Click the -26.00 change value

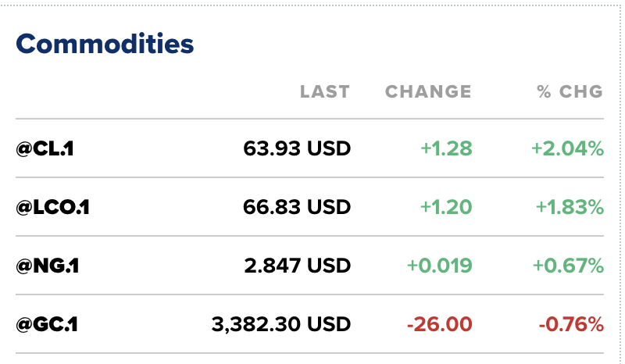tap(441, 323)
